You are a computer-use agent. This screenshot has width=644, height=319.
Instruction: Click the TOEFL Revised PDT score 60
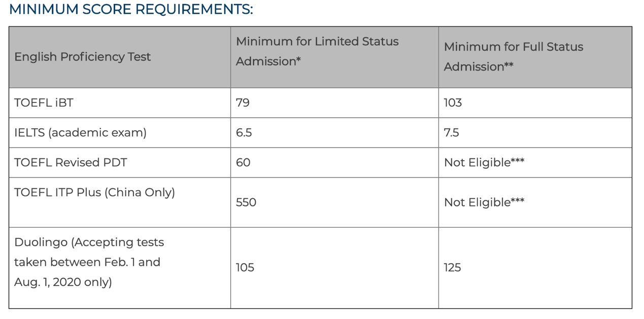tap(243, 162)
